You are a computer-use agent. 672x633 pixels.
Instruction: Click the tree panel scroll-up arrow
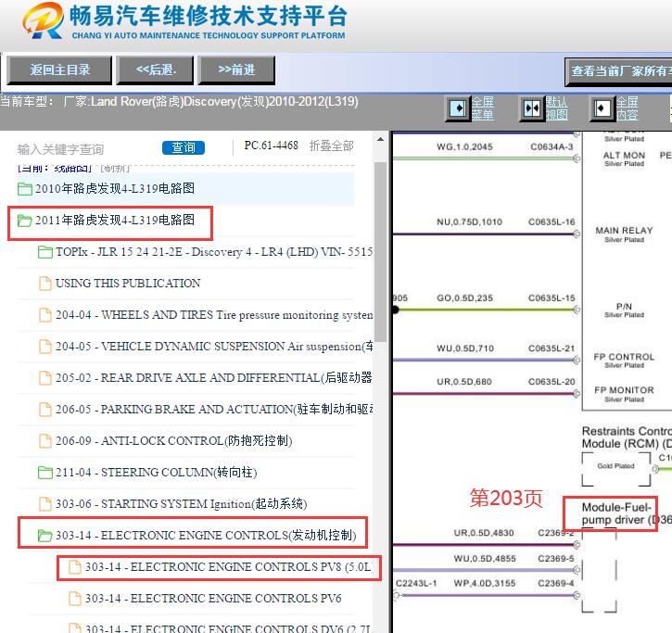tap(380, 139)
